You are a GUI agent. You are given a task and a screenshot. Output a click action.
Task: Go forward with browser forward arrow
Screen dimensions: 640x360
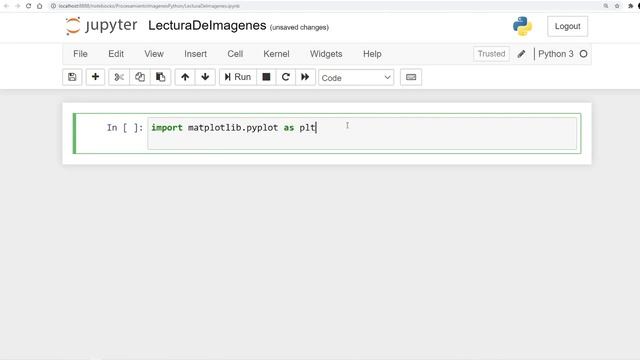coord(17,6)
